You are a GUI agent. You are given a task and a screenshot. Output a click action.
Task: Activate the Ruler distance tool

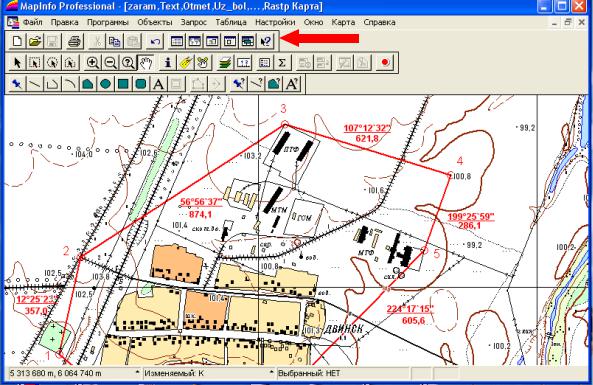243,62
